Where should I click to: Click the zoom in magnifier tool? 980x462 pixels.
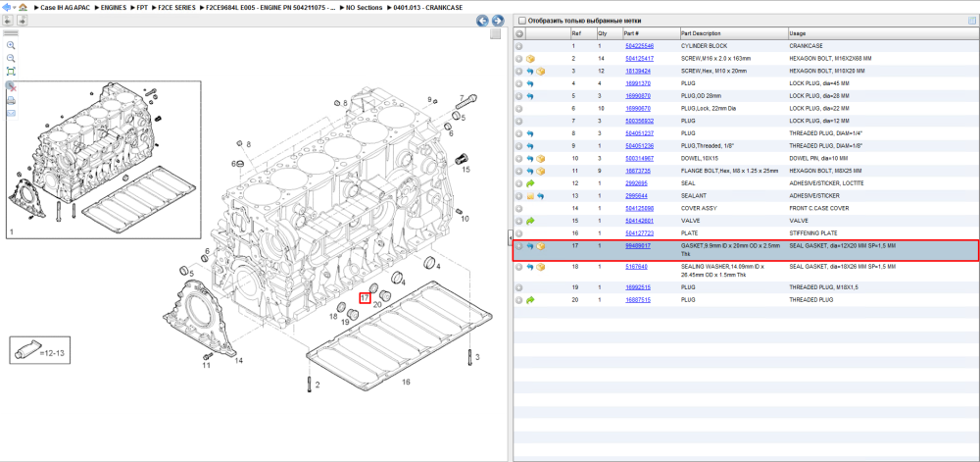coord(11,45)
